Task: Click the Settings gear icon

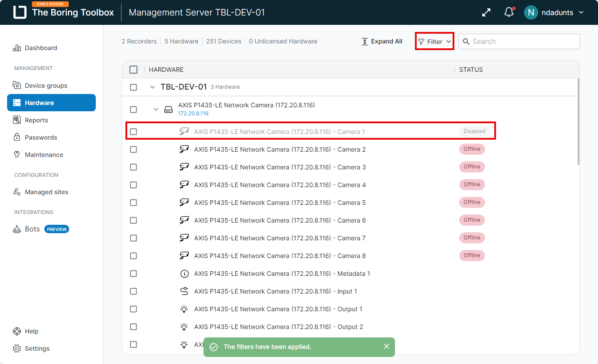Action: (17, 348)
